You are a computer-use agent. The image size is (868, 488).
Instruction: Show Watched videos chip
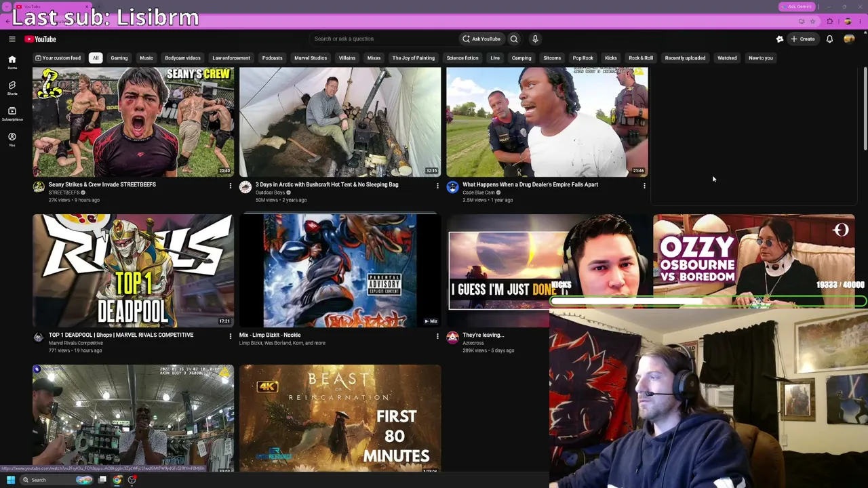(727, 58)
